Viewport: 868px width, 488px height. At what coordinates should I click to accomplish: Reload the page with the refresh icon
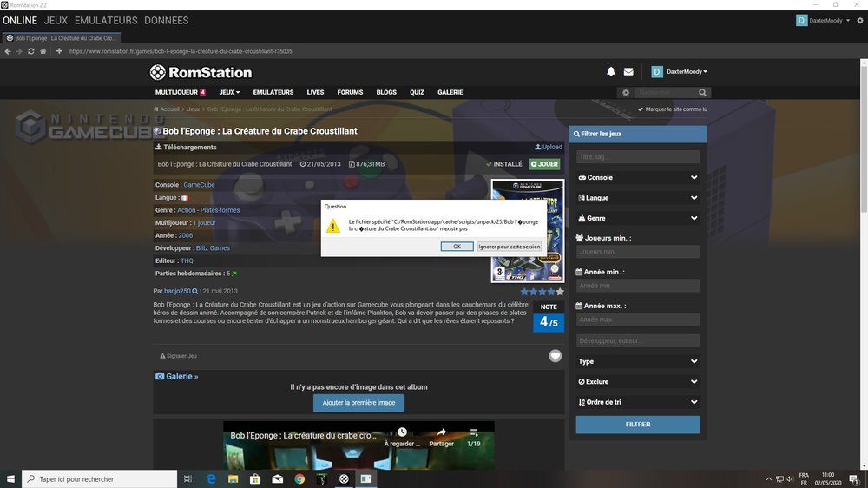tap(31, 51)
